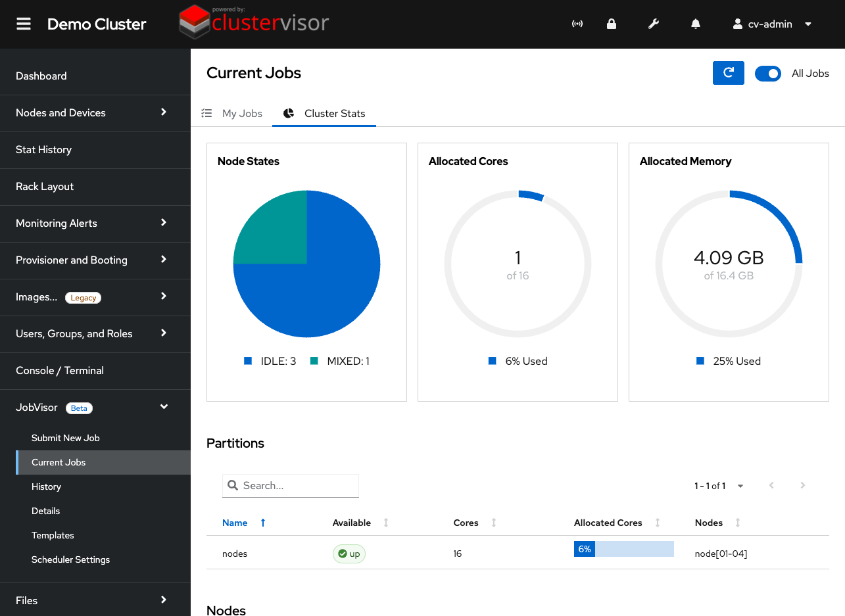Open JobVisor Templates page
This screenshot has height=616, width=845.
point(103,535)
